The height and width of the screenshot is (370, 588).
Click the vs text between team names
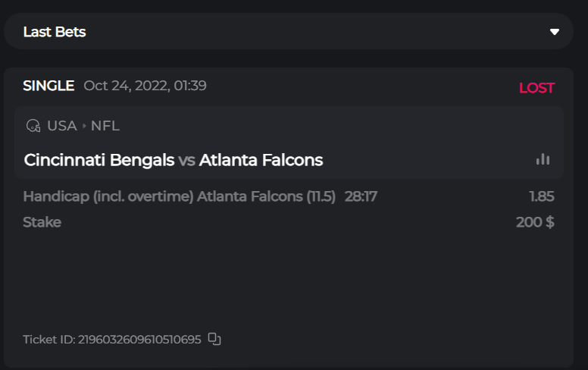click(187, 160)
